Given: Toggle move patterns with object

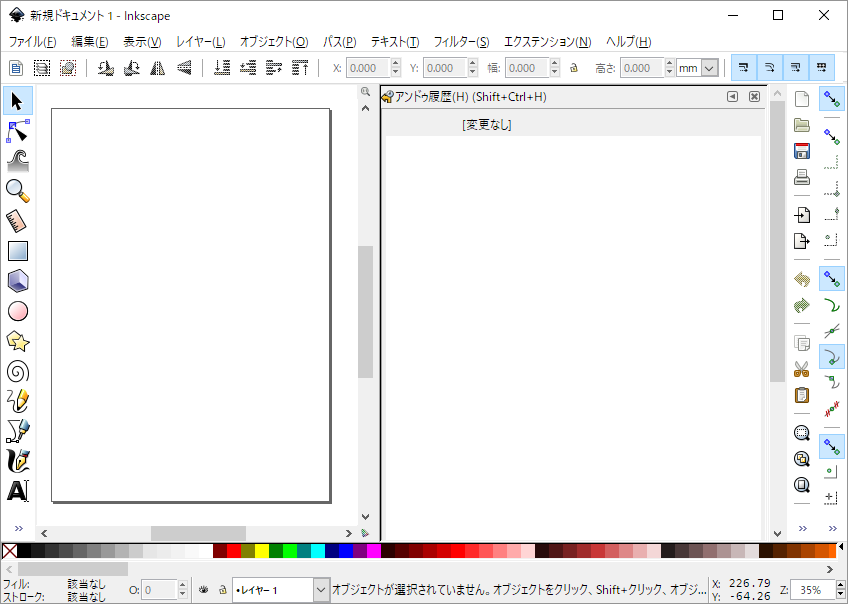Looking at the screenshot, I should [x=822, y=68].
